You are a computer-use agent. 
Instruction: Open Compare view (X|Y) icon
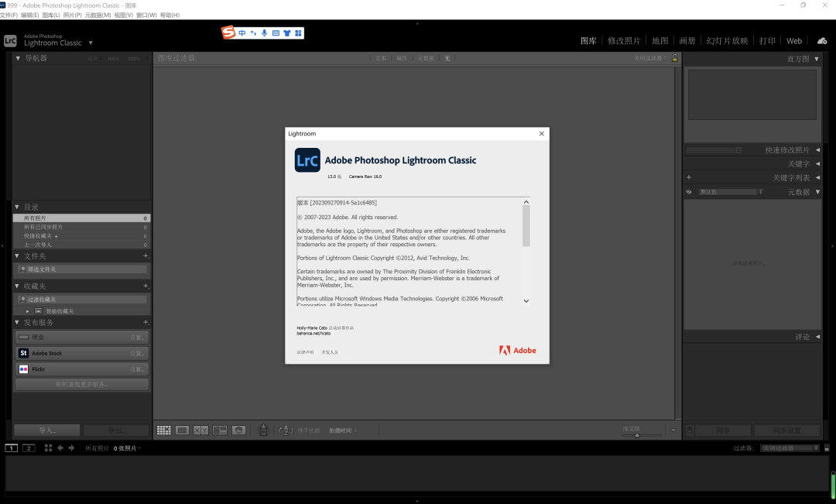pos(201,430)
